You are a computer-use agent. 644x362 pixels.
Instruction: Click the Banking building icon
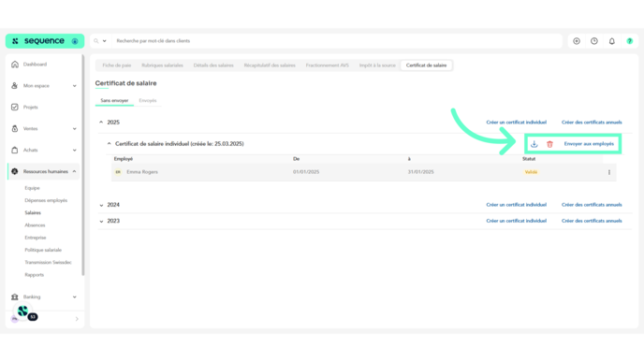pos(15,297)
